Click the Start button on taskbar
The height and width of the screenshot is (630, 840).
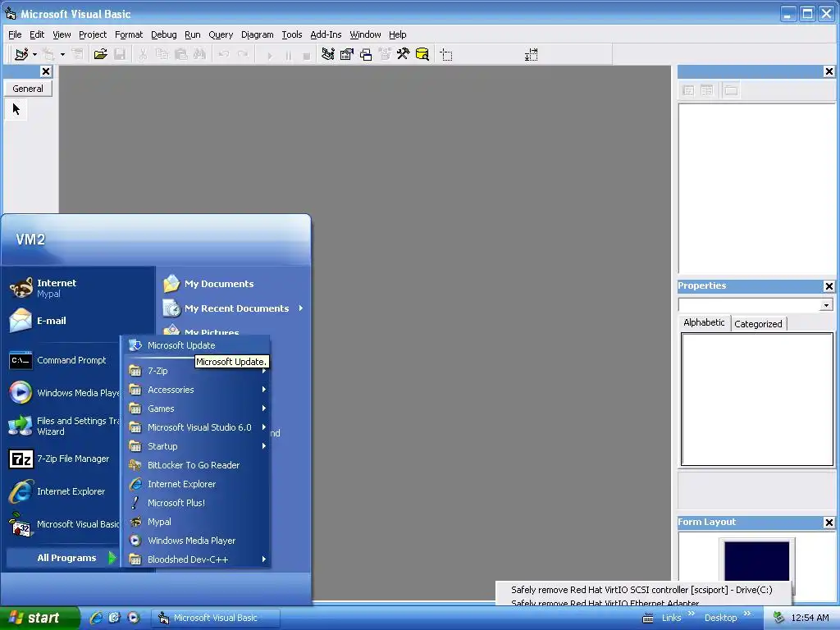coord(39,618)
